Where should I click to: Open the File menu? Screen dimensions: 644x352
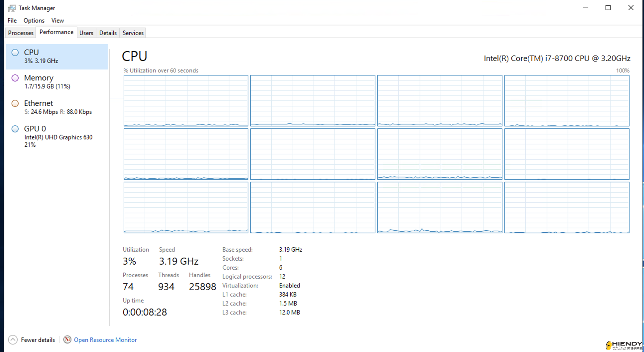[12, 20]
